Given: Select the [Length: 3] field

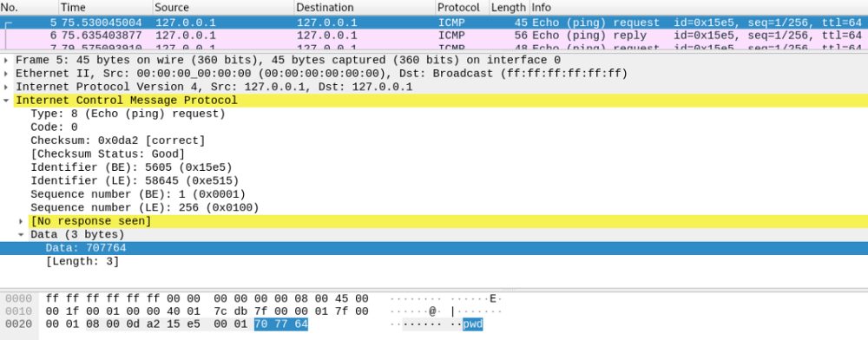Looking at the screenshot, I should pos(82,261).
